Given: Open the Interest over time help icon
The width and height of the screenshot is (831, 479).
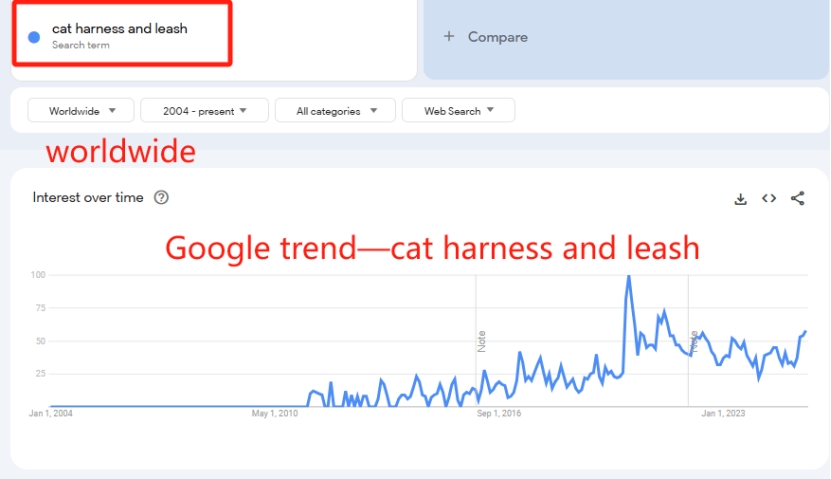Looking at the screenshot, I should coord(161,198).
